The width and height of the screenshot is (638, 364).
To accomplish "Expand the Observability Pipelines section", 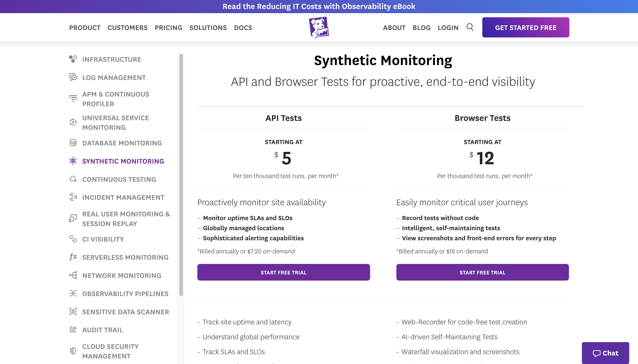I will 125,293.
